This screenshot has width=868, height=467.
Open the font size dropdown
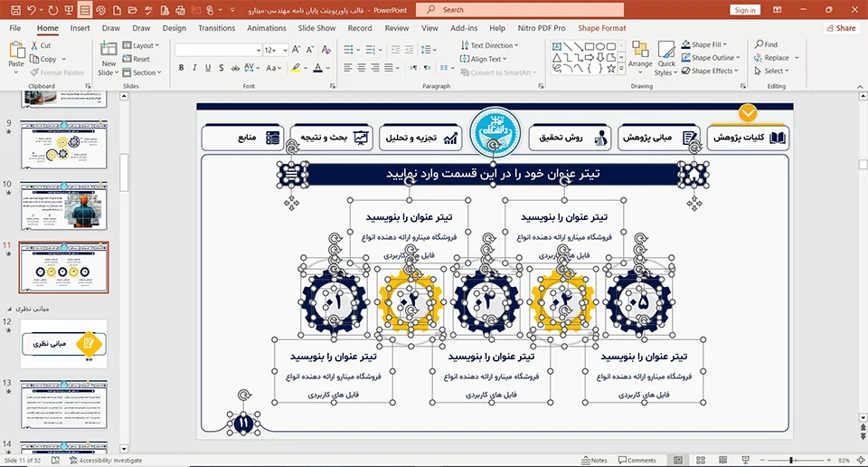(285, 51)
